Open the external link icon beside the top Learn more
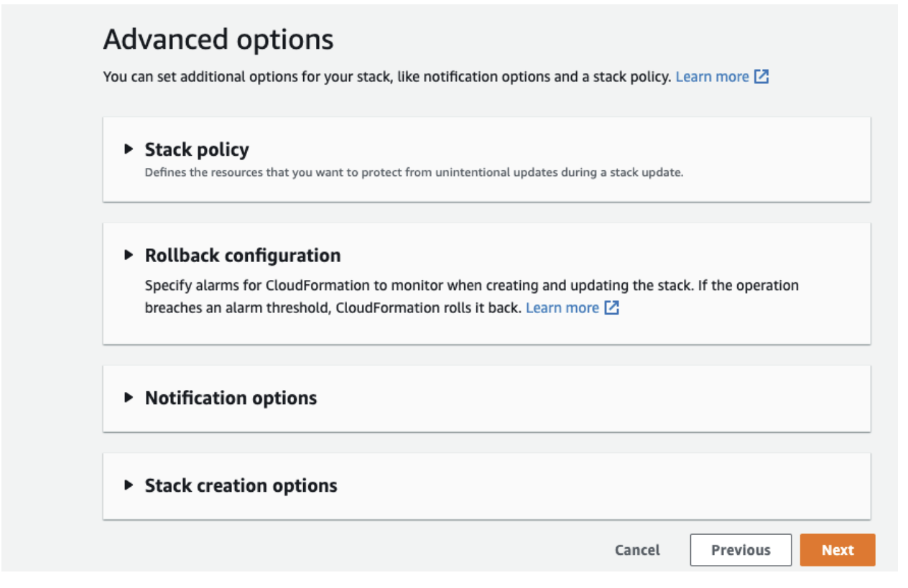The image size is (908, 588). (761, 77)
